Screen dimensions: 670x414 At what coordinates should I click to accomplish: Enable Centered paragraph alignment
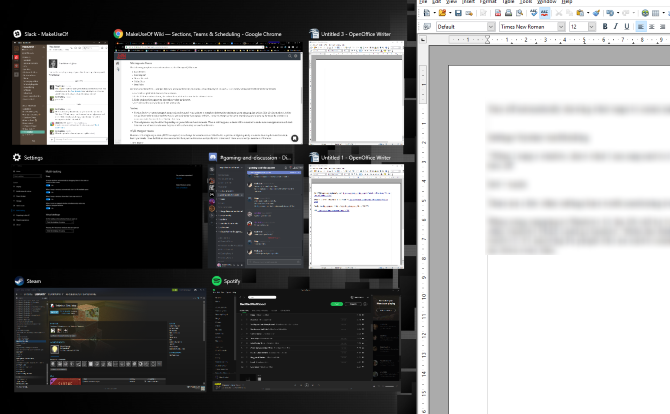[652, 26]
